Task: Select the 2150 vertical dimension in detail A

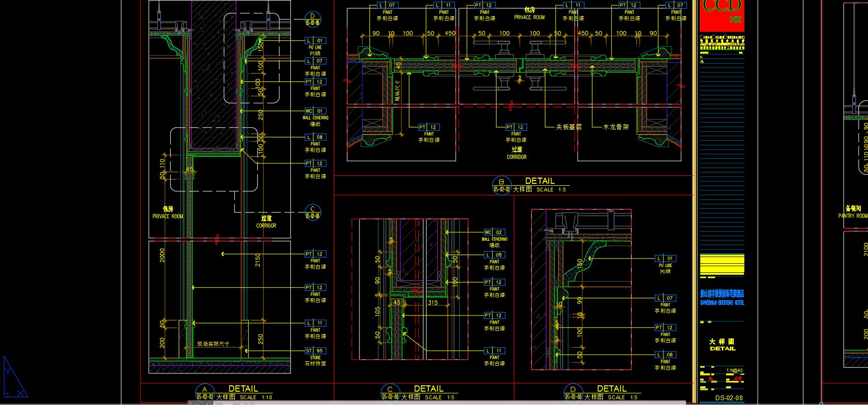Action: [x=258, y=260]
